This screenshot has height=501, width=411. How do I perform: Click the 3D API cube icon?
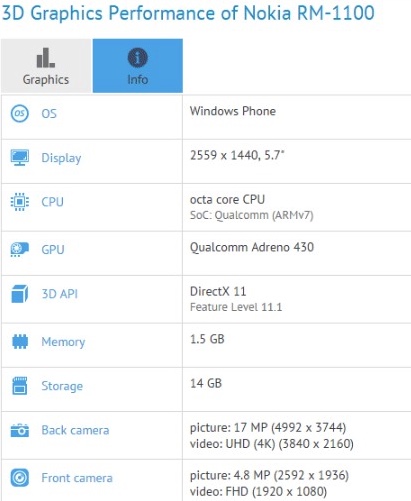[20, 294]
